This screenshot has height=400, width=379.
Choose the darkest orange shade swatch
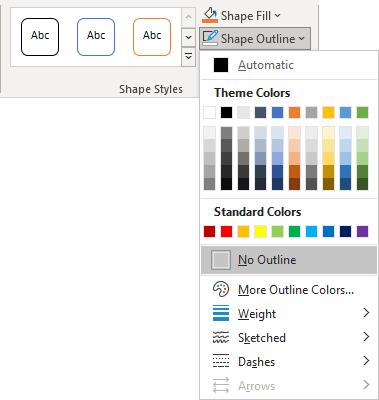294,184
